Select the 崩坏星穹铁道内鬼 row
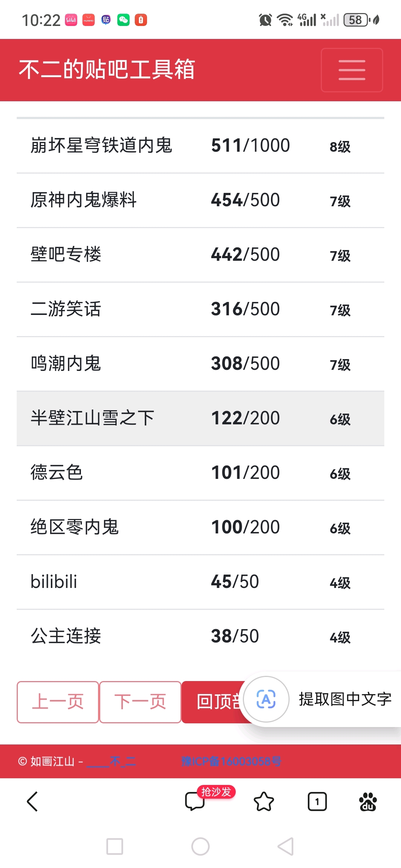The width and height of the screenshot is (401, 868). [200, 146]
